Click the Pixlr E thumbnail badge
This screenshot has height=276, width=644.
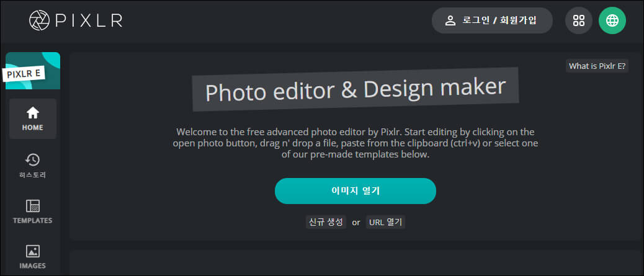(33, 71)
